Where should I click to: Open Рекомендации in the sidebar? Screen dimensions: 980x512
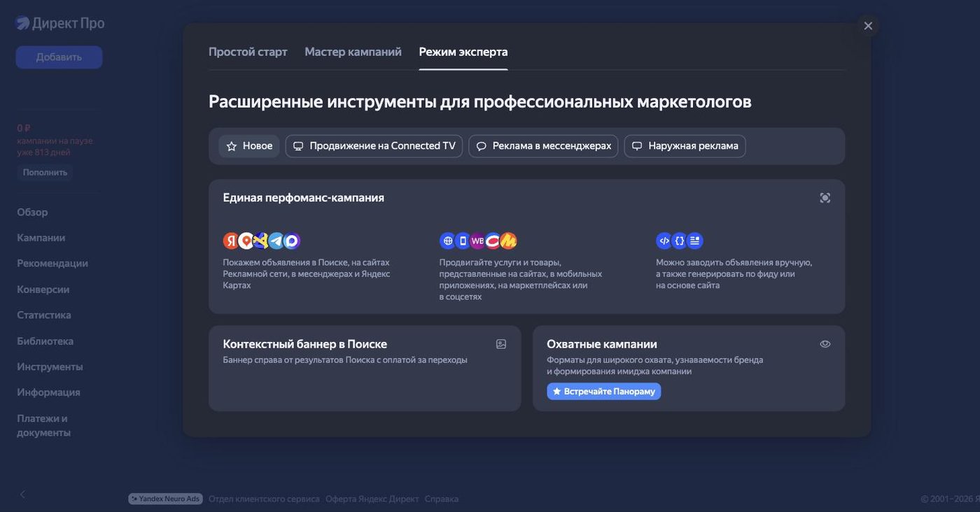[x=52, y=264]
